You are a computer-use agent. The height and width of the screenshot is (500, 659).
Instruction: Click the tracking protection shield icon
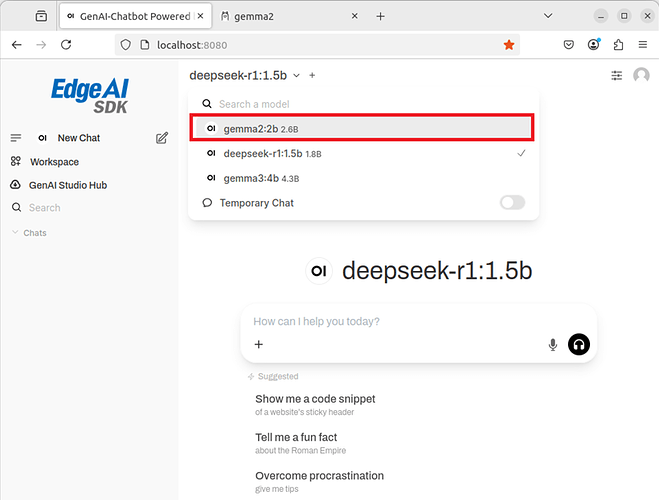(x=126, y=45)
